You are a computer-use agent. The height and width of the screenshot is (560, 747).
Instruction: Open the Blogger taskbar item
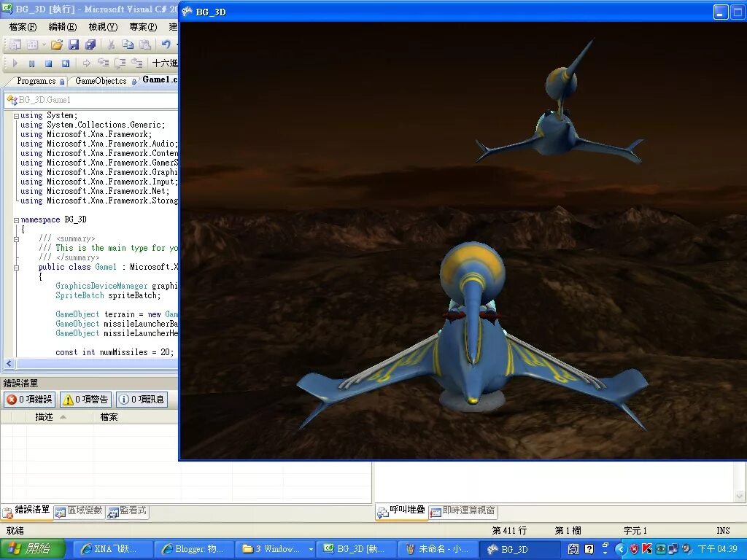tap(196, 549)
